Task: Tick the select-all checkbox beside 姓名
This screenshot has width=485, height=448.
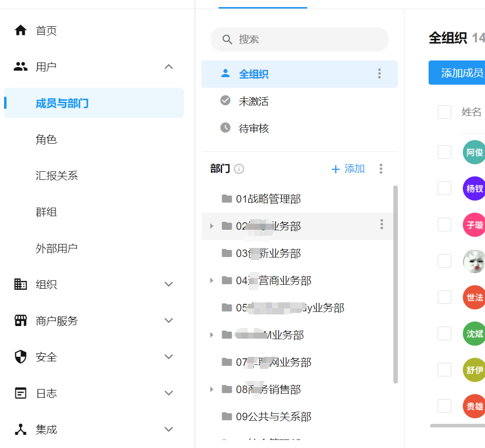Action: tap(444, 112)
